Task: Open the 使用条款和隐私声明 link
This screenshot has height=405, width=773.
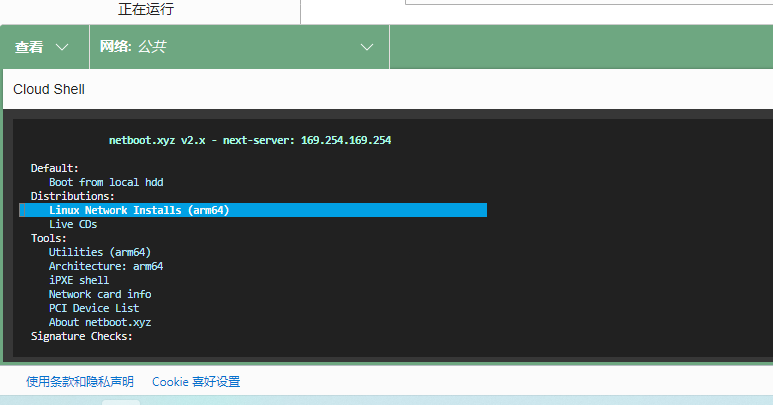Action: tap(80, 382)
